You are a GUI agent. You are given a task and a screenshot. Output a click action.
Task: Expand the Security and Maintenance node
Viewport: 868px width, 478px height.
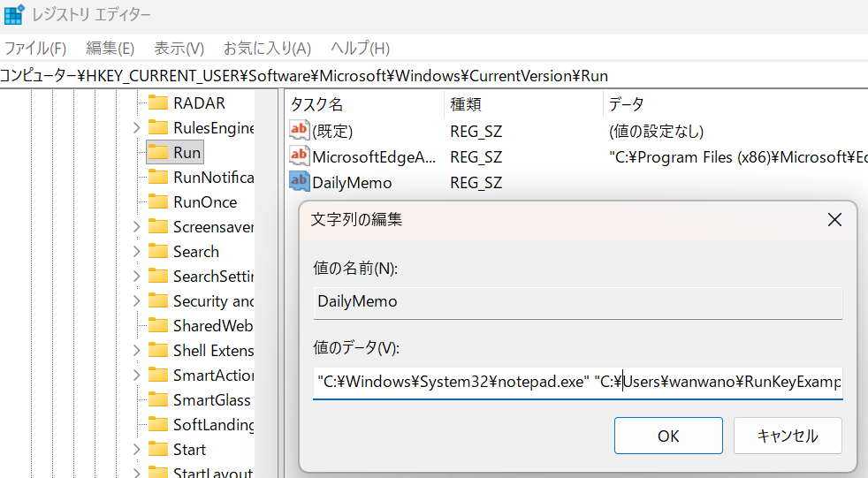coord(137,301)
